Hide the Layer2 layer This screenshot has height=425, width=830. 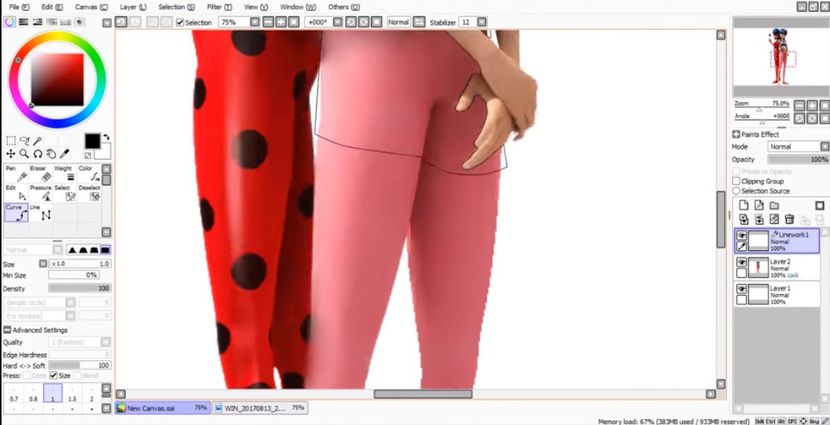click(x=742, y=263)
